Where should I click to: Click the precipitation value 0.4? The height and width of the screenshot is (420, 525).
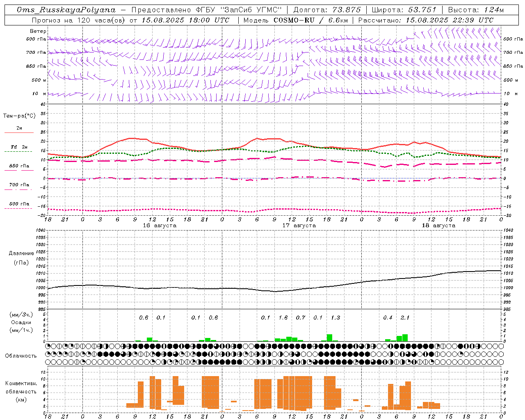pos(388,317)
